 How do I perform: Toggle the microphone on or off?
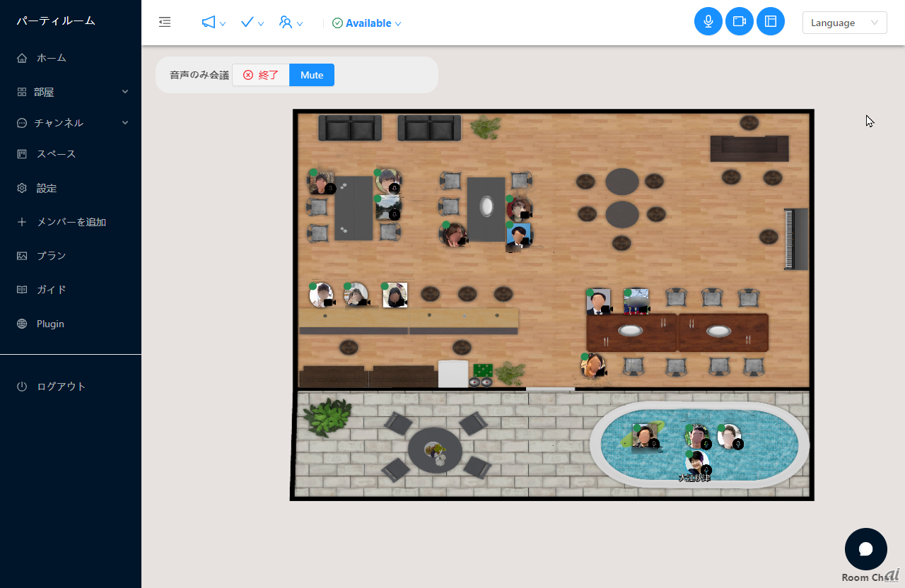coord(708,22)
